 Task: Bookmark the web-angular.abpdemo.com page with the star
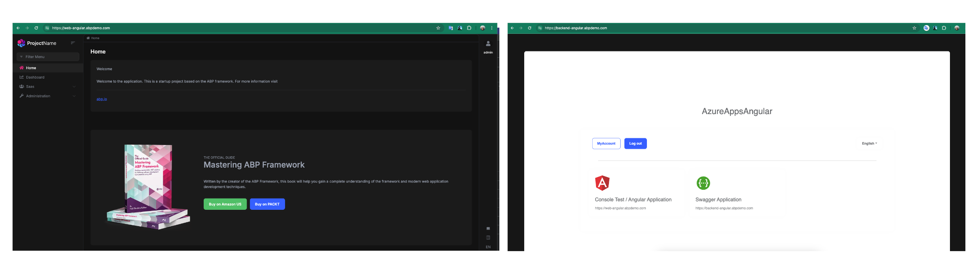coord(438,28)
